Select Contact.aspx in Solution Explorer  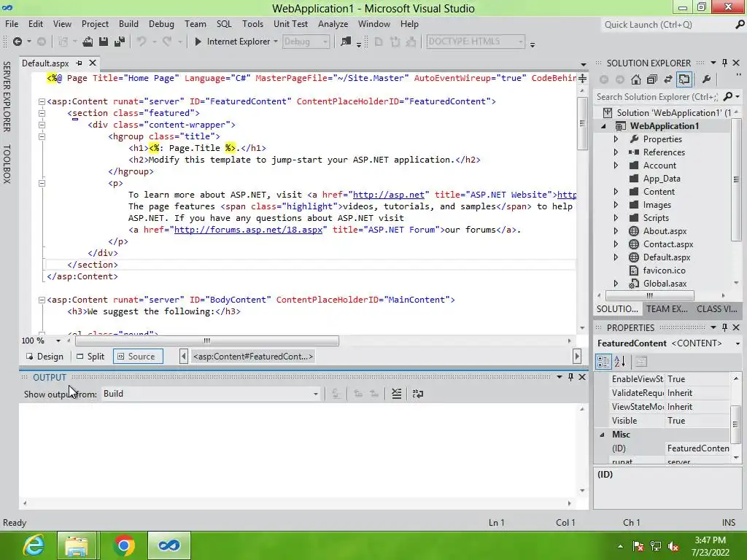(668, 244)
